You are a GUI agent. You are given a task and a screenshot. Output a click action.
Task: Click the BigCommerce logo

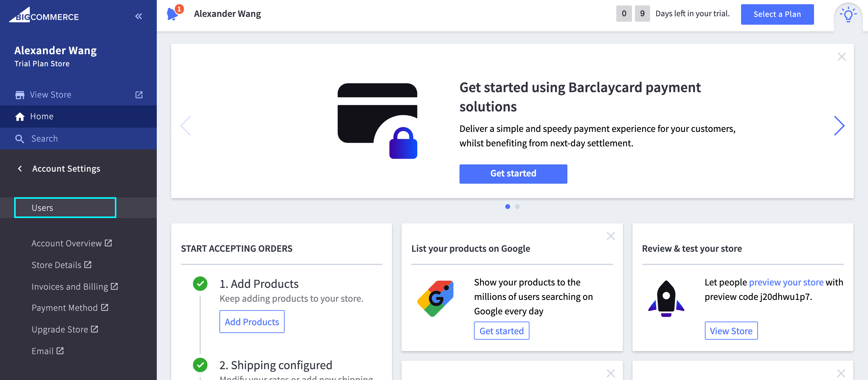[x=44, y=15]
